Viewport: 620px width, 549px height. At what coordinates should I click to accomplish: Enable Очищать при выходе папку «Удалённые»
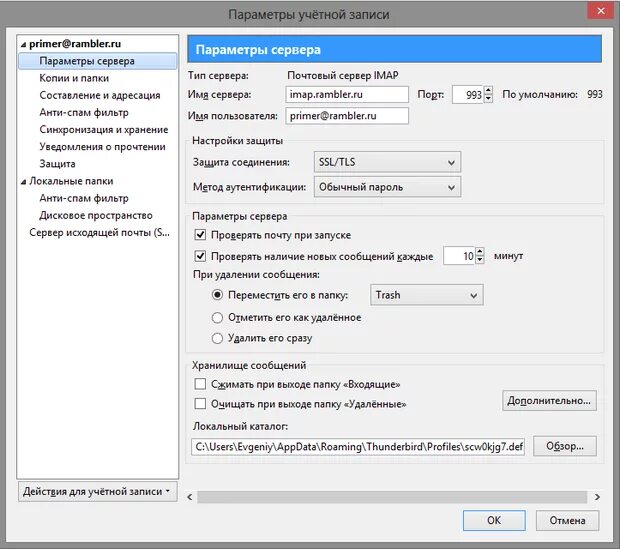click(x=200, y=404)
